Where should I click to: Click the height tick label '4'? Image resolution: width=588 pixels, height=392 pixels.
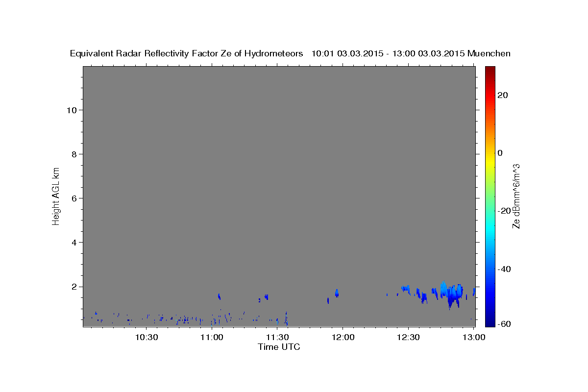pos(74,242)
